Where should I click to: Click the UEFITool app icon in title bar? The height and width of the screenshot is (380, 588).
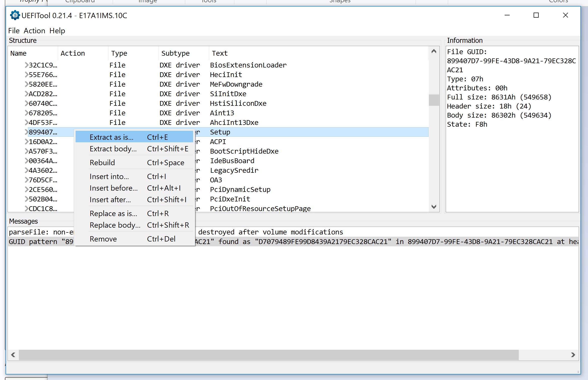point(15,15)
